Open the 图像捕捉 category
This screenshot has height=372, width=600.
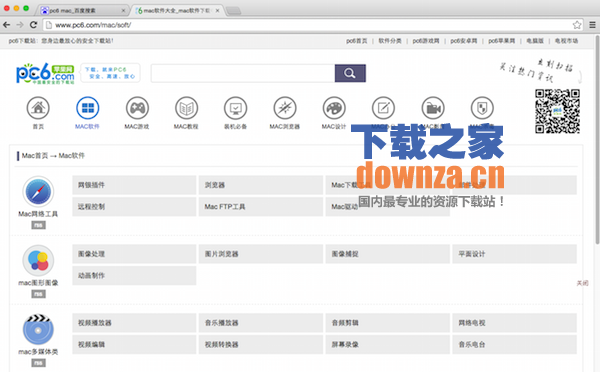(x=388, y=254)
